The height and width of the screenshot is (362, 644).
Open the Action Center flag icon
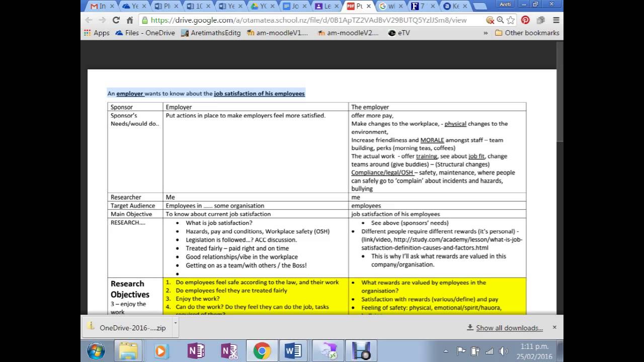[x=461, y=351]
